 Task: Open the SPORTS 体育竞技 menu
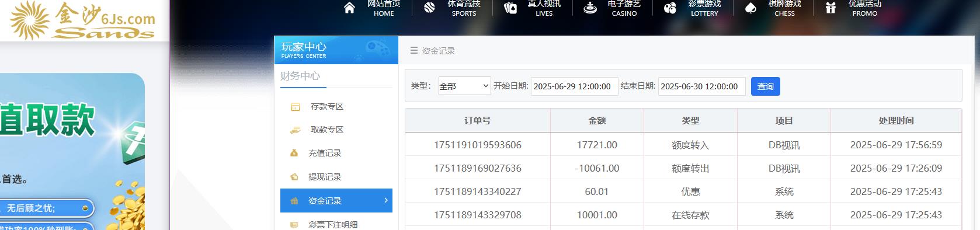(x=464, y=8)
